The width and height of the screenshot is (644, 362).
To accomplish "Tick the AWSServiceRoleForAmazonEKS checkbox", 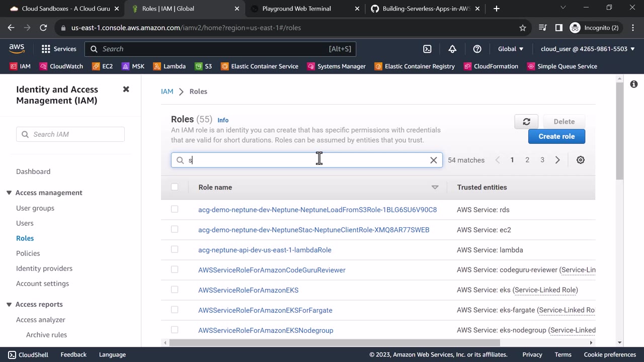I will (175, 290).
